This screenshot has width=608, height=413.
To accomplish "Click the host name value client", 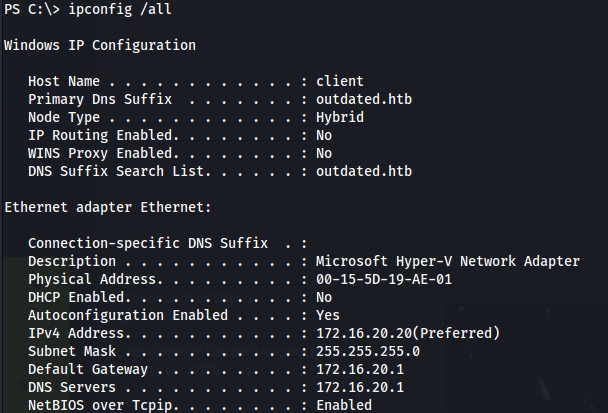I will click(340, 81).
